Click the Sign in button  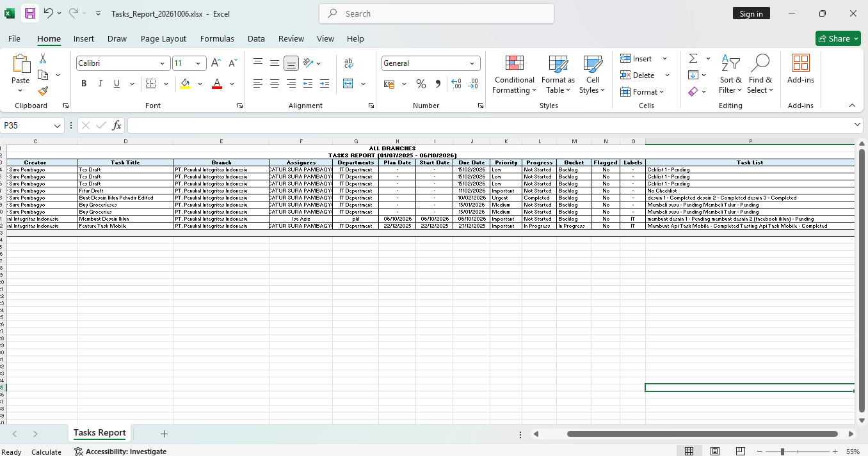[751, 13]
